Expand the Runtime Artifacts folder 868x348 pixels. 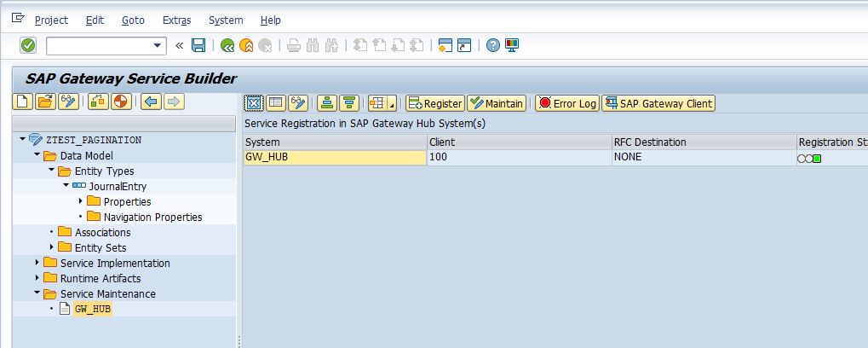click(37, 277)
